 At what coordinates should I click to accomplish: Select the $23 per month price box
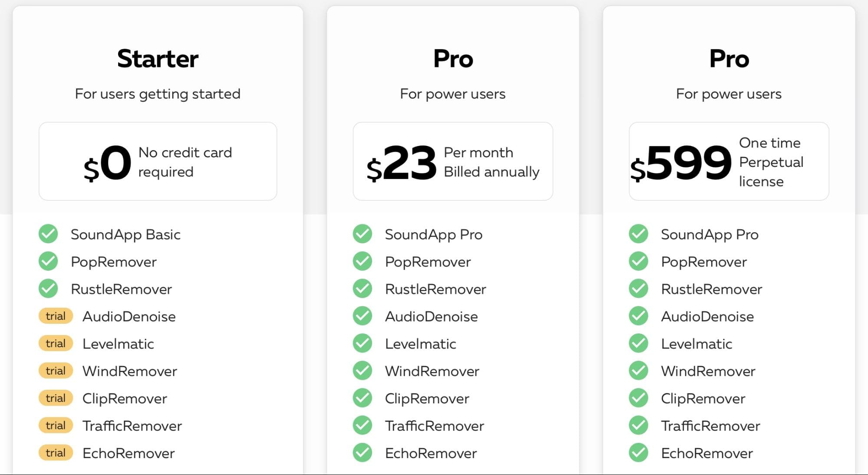point(453,161)
